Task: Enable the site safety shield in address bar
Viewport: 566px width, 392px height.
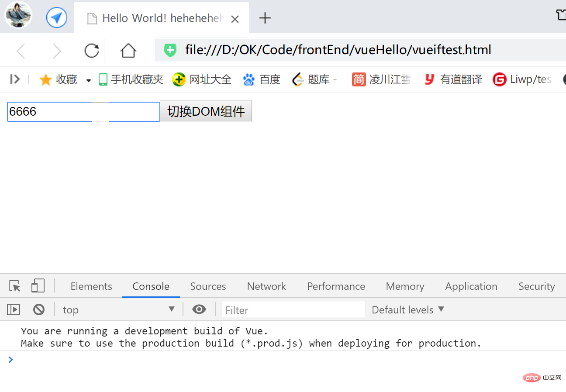Action: (x=169, y=50)
